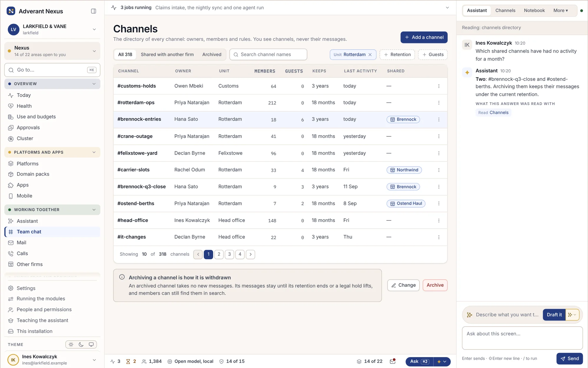The height and width of the screenshot is (368, 588).
Task: Click the Archive button
Action: [x=435, y=285]
